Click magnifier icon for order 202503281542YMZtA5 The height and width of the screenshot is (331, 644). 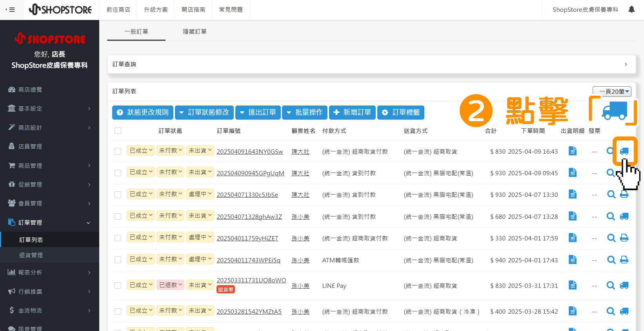pos(611,311)
